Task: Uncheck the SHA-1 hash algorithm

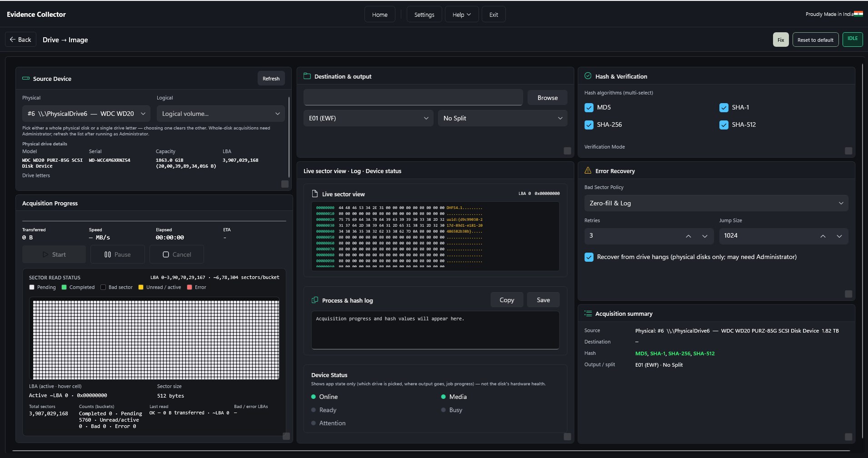Action: pyautogui.click(x=724, y=108)
